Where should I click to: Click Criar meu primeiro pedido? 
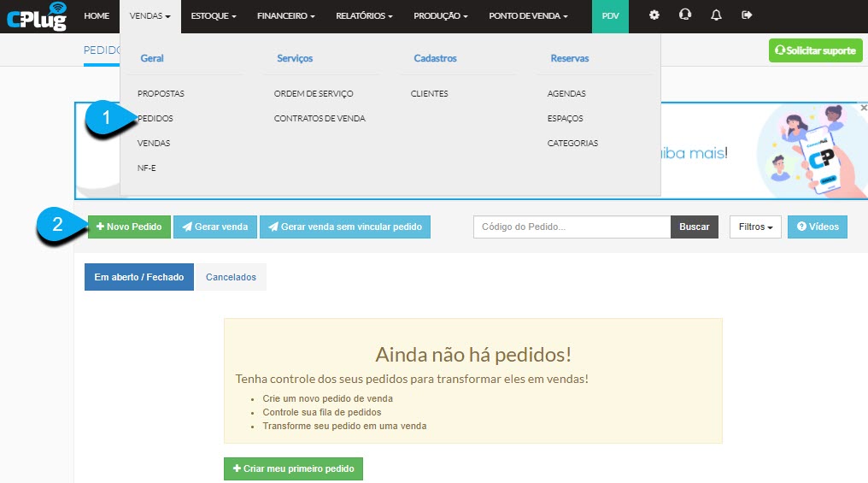click(x=293, y=468)
